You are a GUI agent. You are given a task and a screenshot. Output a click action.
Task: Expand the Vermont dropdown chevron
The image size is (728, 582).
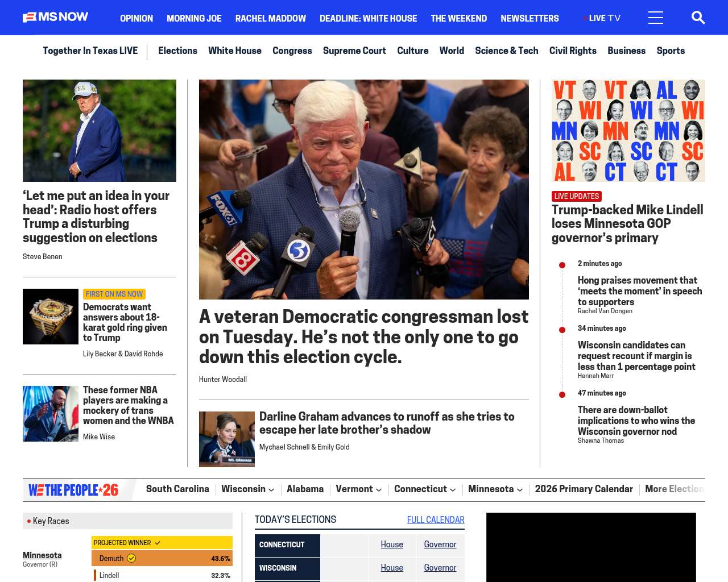pyautogui.click(x=379, y=489)
